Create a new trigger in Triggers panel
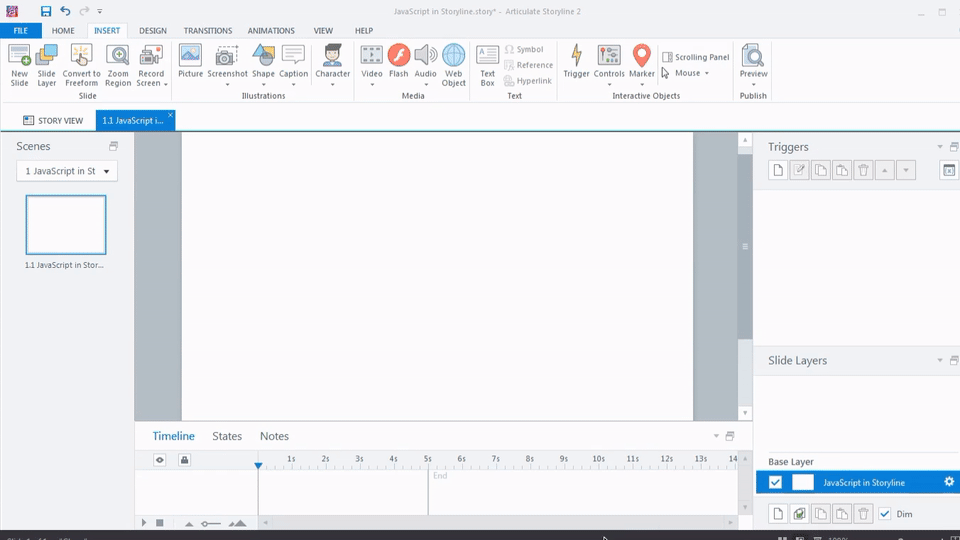This screenshot has height=540, width=960. pos(778,170)
